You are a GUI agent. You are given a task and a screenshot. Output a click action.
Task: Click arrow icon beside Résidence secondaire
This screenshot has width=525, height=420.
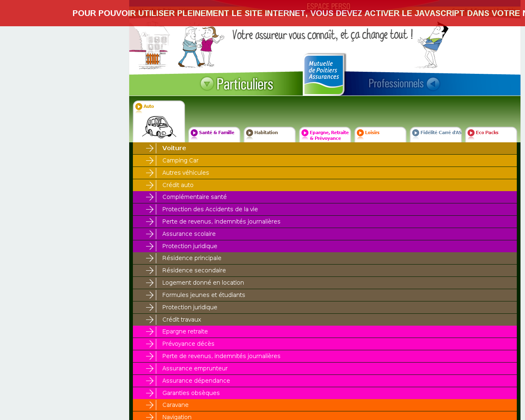[150, 271]
